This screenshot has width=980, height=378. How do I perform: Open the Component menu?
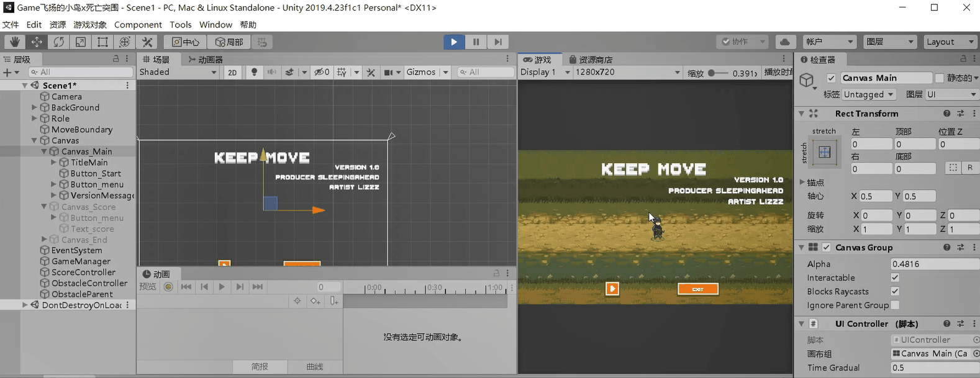click(138, 25)
